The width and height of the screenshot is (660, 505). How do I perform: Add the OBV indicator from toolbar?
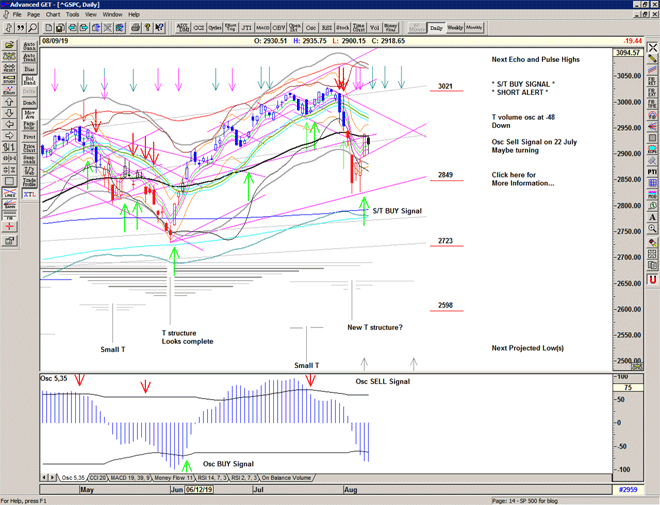(279, 28)
